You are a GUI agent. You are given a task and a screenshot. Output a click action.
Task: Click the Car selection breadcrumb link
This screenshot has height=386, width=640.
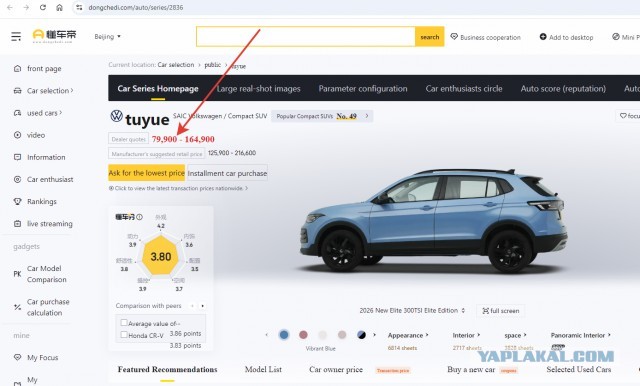pyautogui.click(x=176, y=65)
